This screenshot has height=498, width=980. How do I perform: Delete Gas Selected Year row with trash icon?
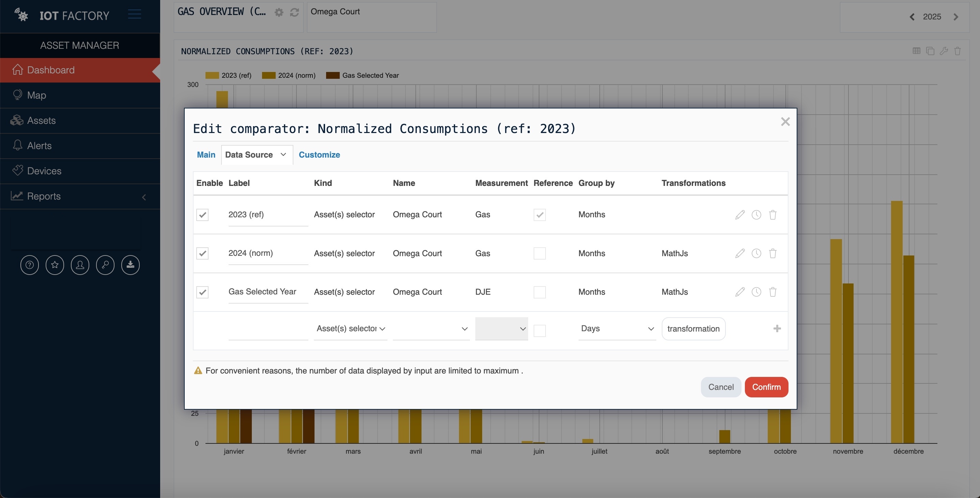pyautogui.click(x=772, y=292)
